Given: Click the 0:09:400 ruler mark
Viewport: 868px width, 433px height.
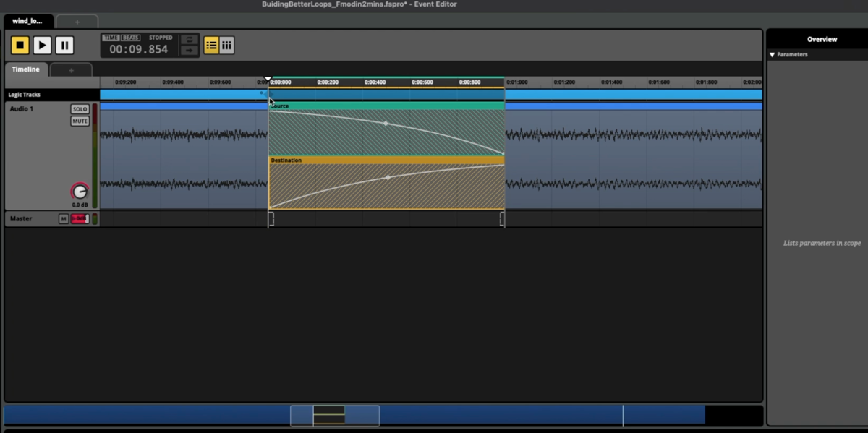Looking at the screenshot, I should pyautogui.click(x=173, y=82).
